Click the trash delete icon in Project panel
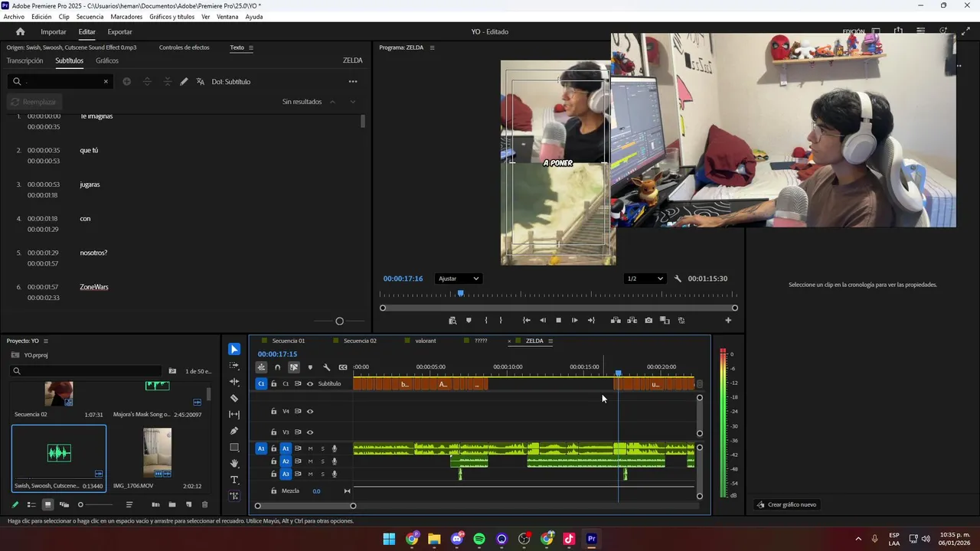Image resolution: width=980 pixels, height=551 pixels. pos(204,505)
